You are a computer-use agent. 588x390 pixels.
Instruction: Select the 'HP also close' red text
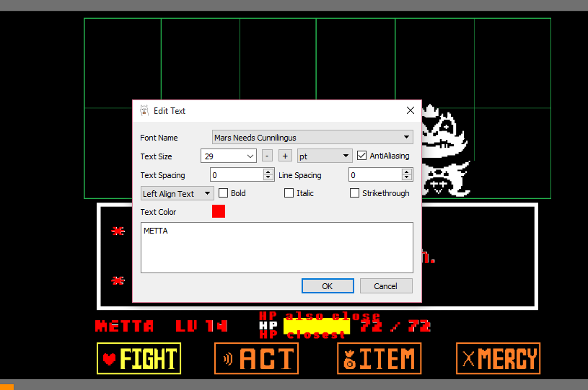tap(320, 316)
